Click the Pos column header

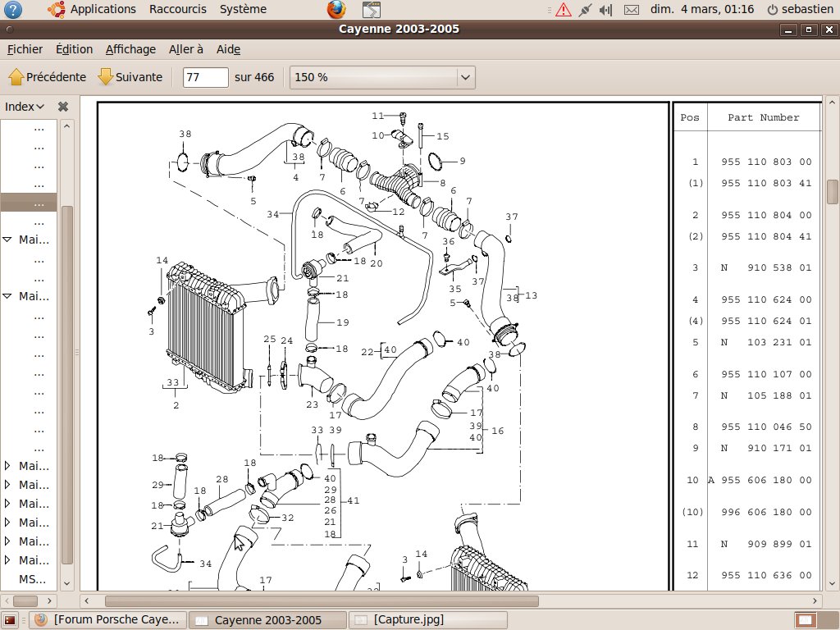pos(689,117)
